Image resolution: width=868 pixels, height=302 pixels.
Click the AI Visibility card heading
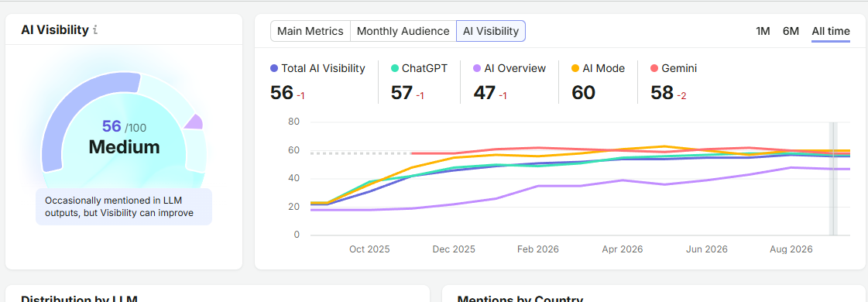(x=55, y=30)
